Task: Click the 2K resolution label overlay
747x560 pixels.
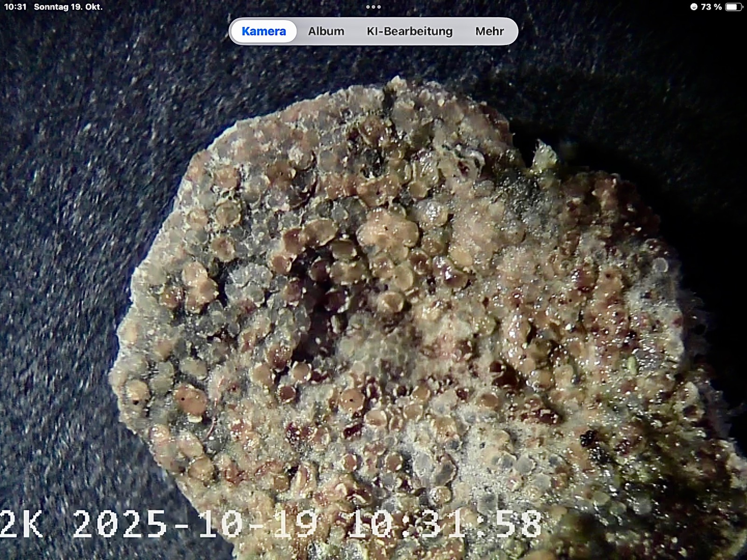Action: click(21, 524)
